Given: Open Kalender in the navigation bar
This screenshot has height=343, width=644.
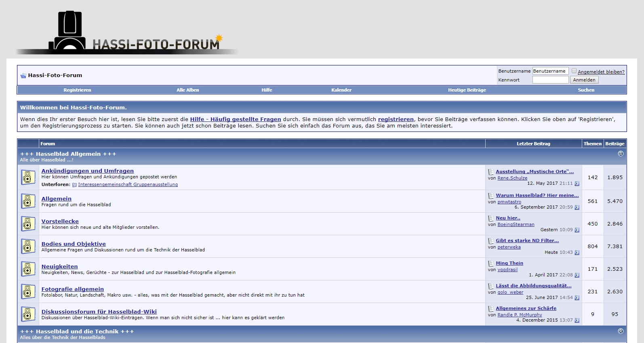Looking at the screenshot, I should point(341,90).
